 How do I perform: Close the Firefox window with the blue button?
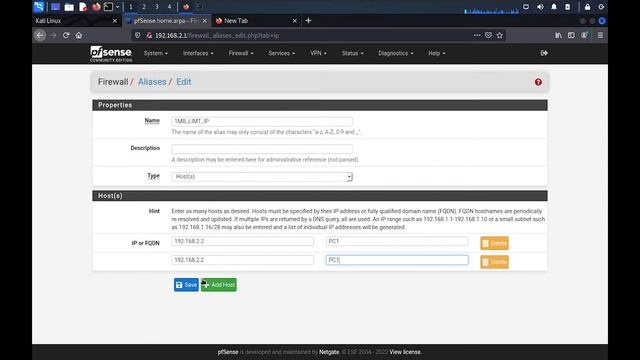602,21
